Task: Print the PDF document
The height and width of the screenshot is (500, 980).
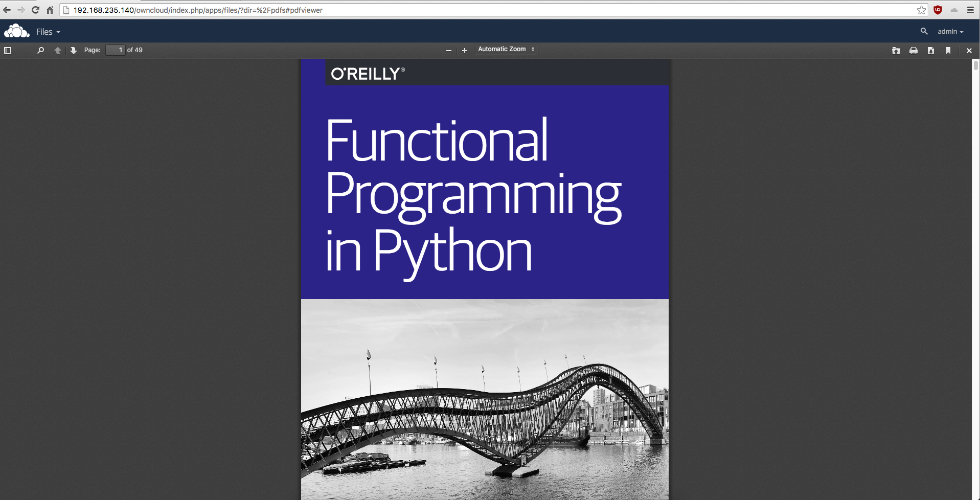Action: pyautogui.click(x=913, y=51)
